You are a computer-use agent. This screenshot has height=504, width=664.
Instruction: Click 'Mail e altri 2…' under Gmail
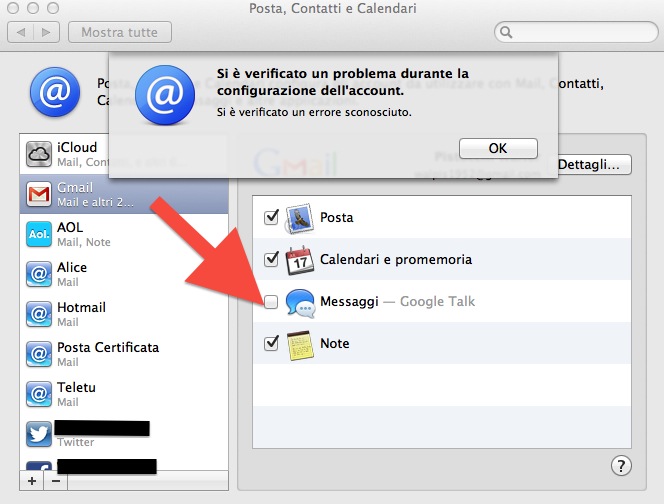click(95, 202)
